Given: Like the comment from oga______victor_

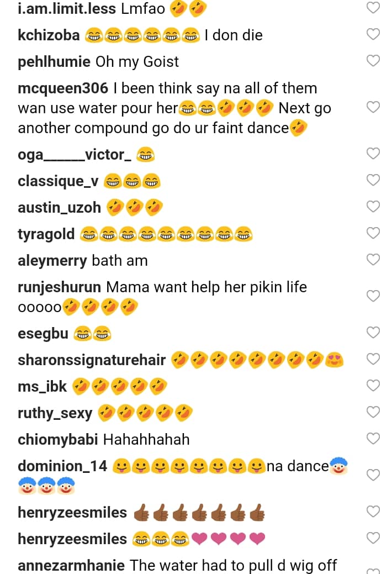Looking at the screenshot, I should (x=373, y=154).
